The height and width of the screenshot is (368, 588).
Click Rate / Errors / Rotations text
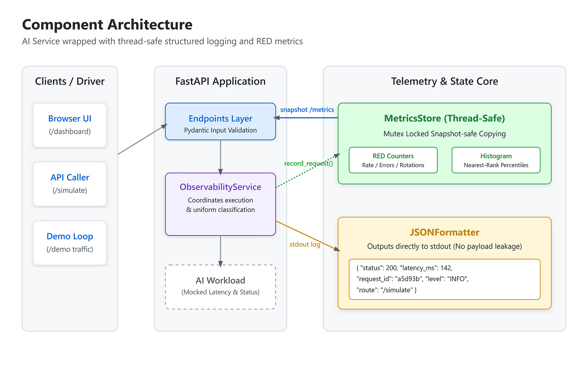[x=393, y=165]
